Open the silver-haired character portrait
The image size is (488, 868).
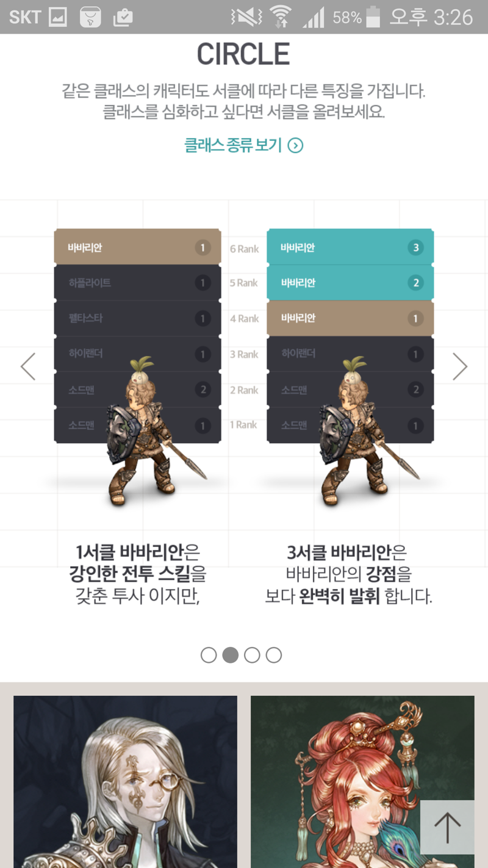pyautogui.click(x=125, y=782)
